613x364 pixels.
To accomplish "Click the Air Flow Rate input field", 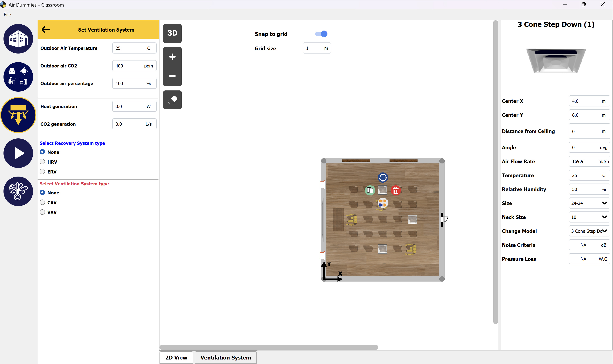I will [583, 161].
